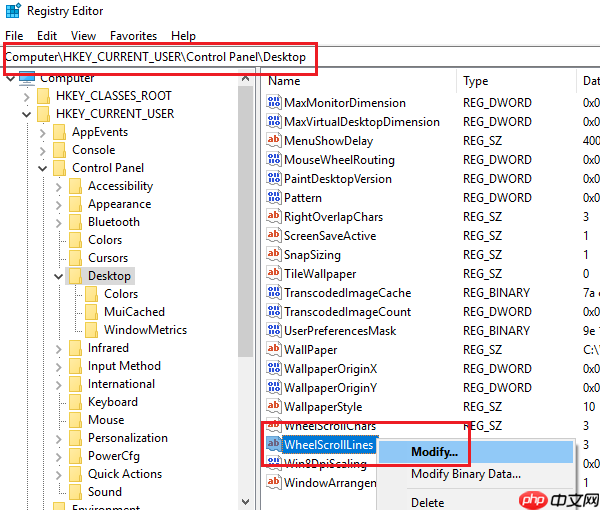
Task: Click the TileWallpaper string icon
Action: [x=274, y=273]
